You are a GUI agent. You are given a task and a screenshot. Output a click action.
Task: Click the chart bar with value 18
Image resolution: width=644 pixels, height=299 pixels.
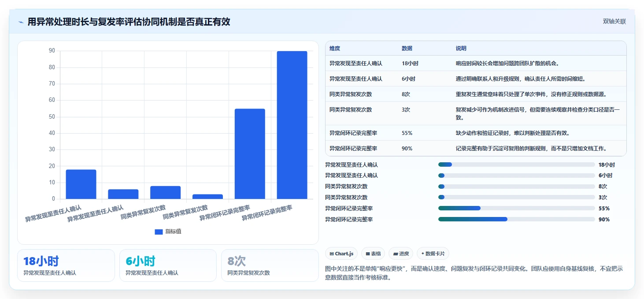click(x=81, y=184)
